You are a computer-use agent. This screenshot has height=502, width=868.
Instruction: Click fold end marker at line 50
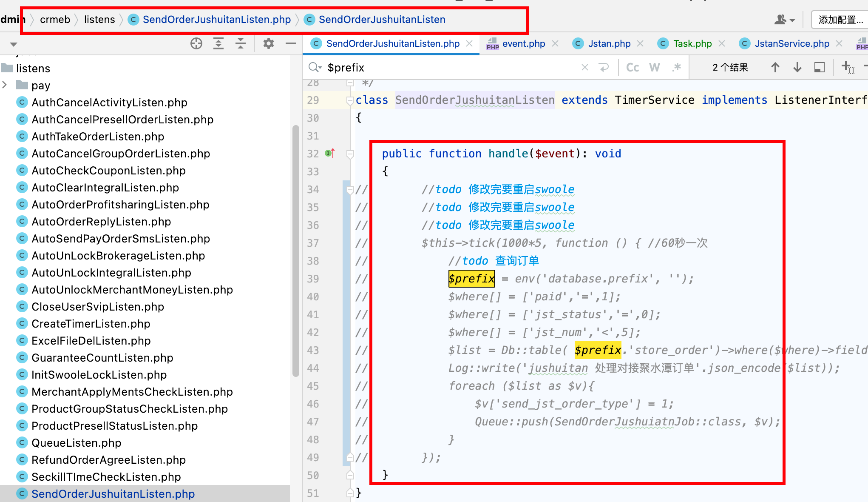pyautogui.click(x=350, y=475)
